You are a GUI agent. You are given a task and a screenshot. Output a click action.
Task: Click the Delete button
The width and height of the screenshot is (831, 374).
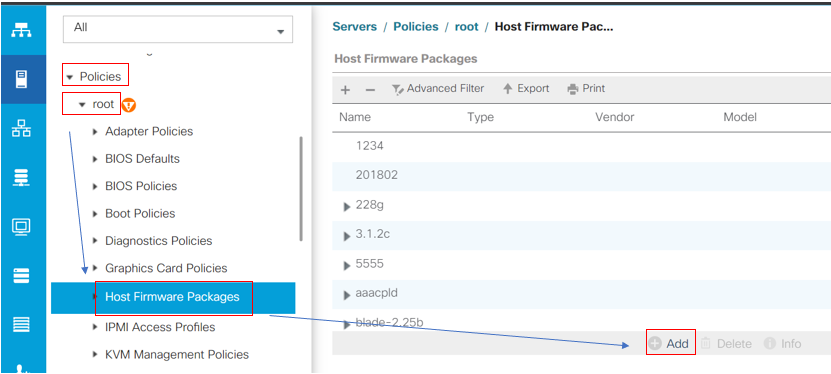[726, 344]
